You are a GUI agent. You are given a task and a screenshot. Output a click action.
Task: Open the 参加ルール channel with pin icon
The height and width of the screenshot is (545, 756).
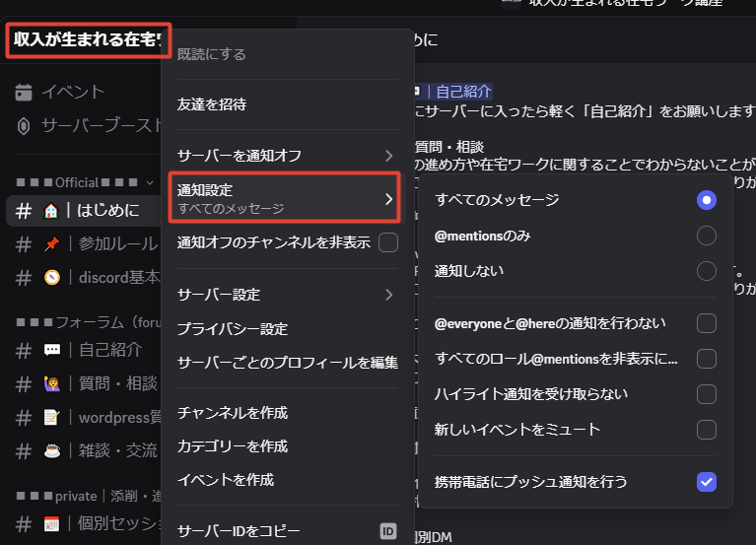click(99, 243)
